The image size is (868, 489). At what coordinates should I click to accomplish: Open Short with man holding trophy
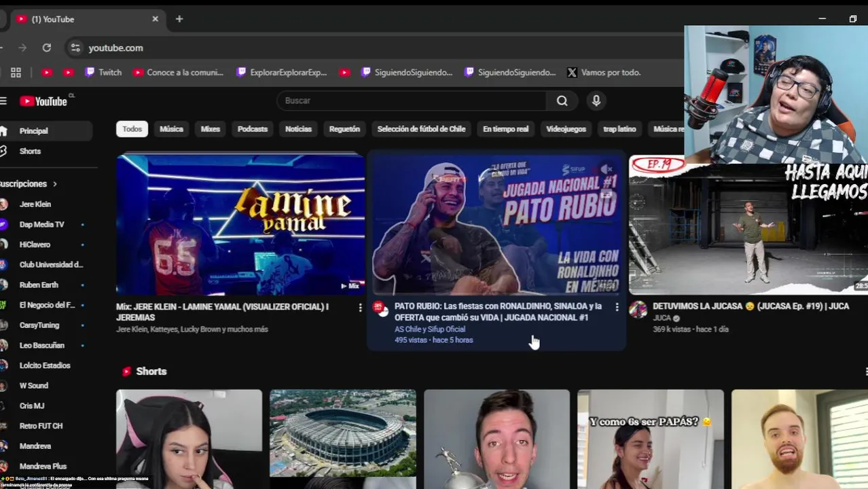[496, 439]
